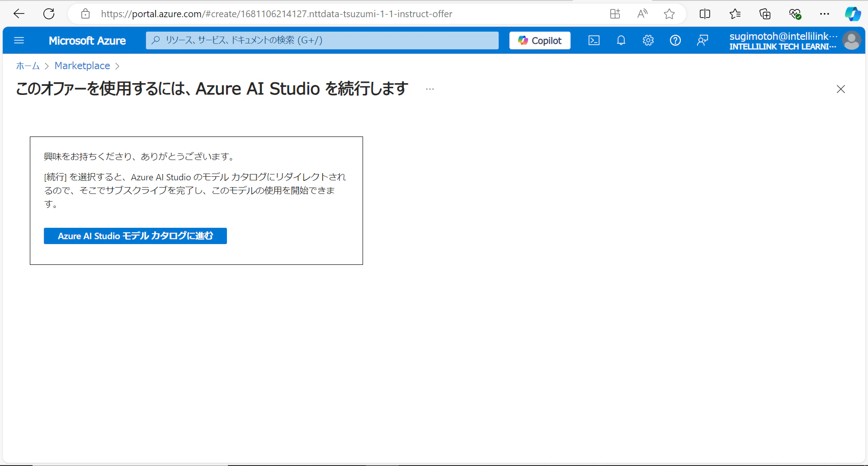Viewport: 868px width, 466px height.
Task: Click the 興味をお持ちくださり thank-you text
Action: (140, 156)
